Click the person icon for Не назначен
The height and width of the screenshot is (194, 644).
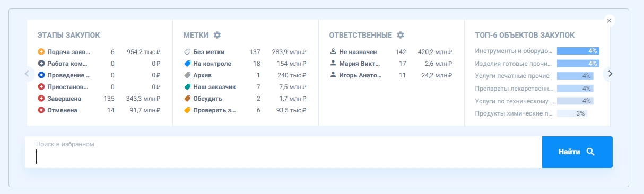[x=333, y=52]
